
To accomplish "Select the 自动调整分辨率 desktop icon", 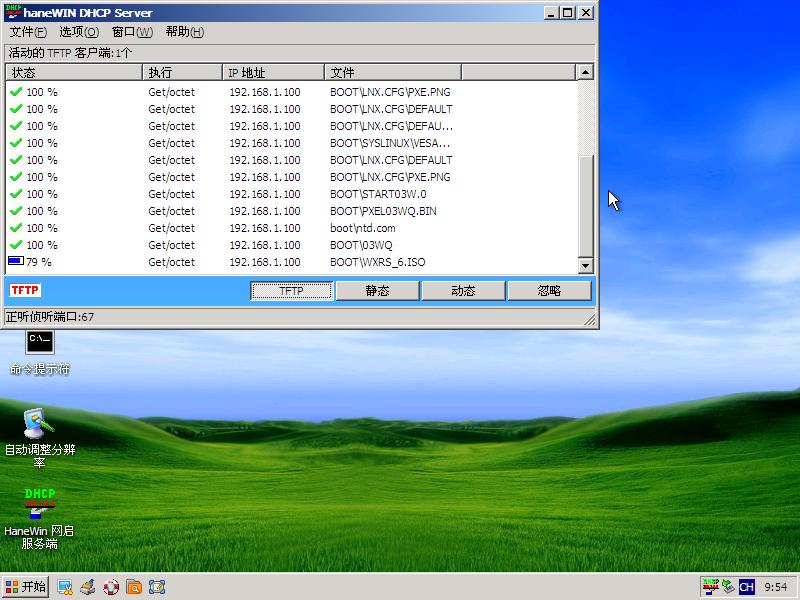I will tap(40, 425).
